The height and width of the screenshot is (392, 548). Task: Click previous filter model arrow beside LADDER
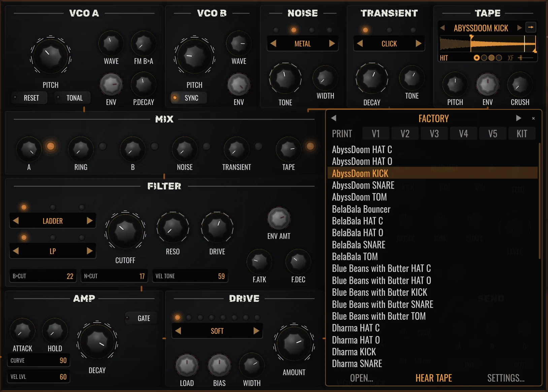click(15, 221)
